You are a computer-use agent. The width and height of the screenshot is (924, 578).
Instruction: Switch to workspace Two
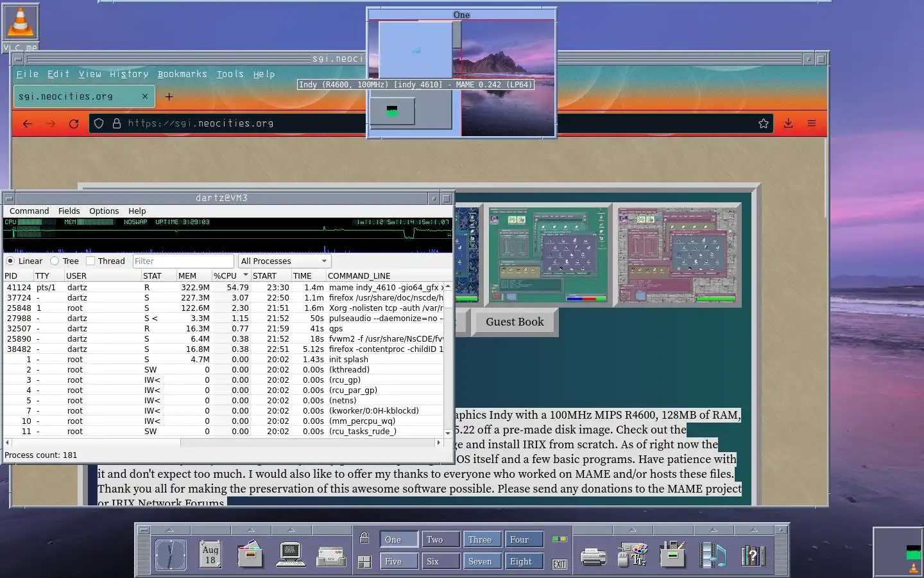440,539
